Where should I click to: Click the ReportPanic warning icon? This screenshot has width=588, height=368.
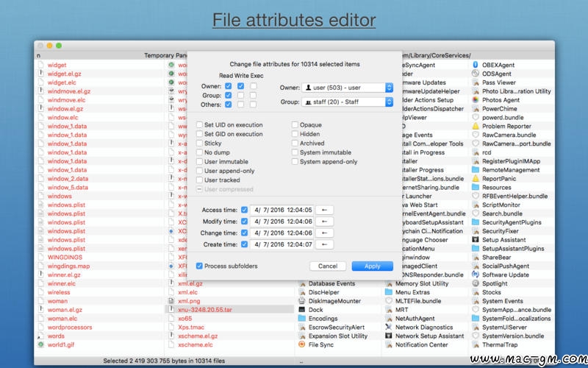tap(476, 178)
